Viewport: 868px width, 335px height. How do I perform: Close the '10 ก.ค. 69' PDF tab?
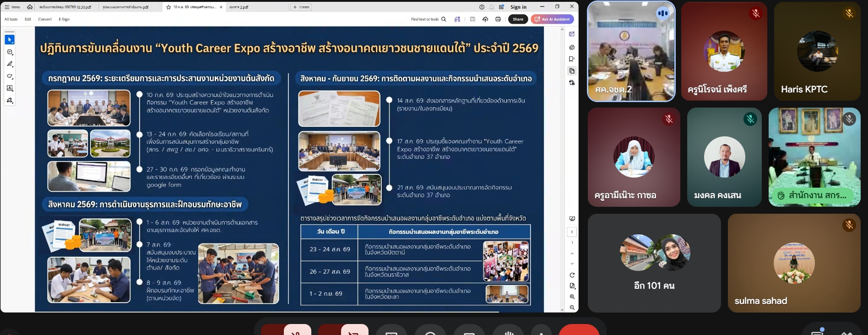tap(221, 7)
